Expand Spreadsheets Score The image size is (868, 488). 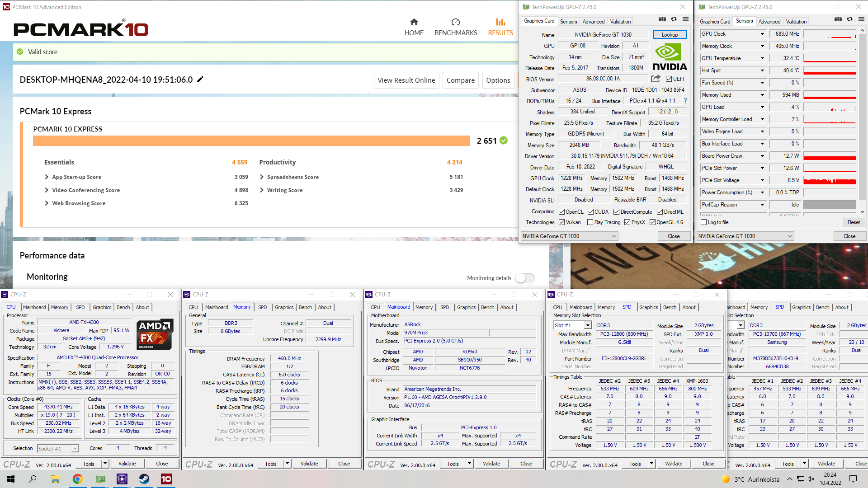pos(262,177)
